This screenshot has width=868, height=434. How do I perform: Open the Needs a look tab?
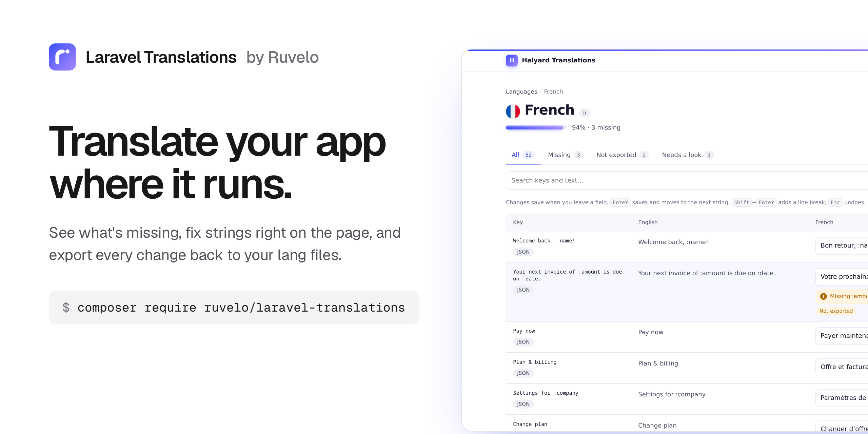688,155
